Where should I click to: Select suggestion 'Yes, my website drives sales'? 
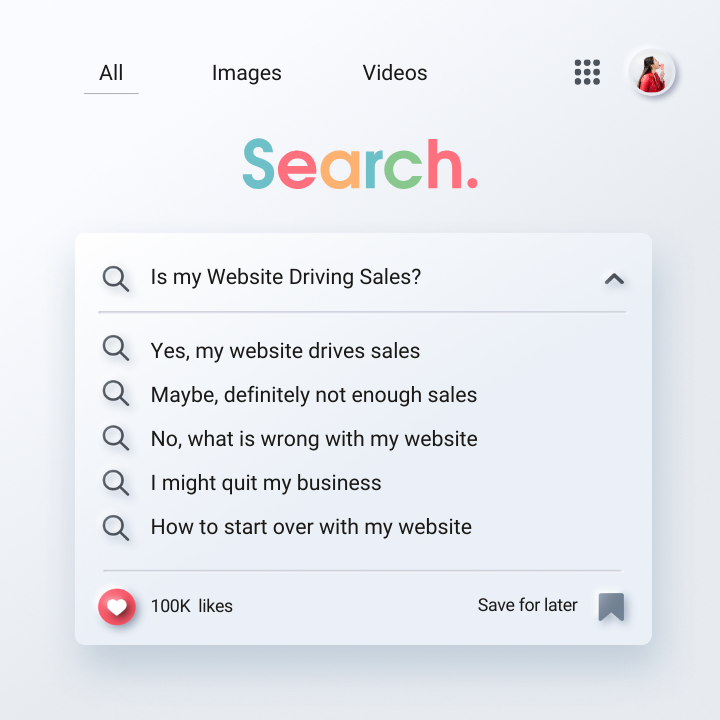[x=285, y=351]
